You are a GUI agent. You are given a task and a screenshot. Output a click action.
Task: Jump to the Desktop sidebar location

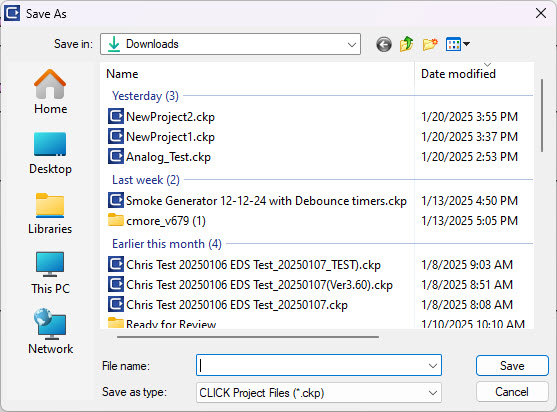[x=50, y=153]
